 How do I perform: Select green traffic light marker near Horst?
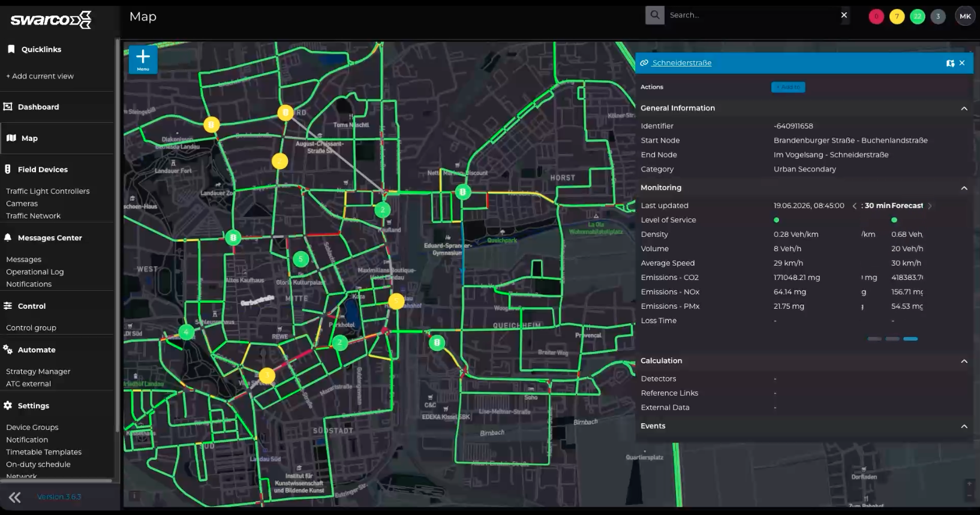pyautogui.click(x=462, y=192)
